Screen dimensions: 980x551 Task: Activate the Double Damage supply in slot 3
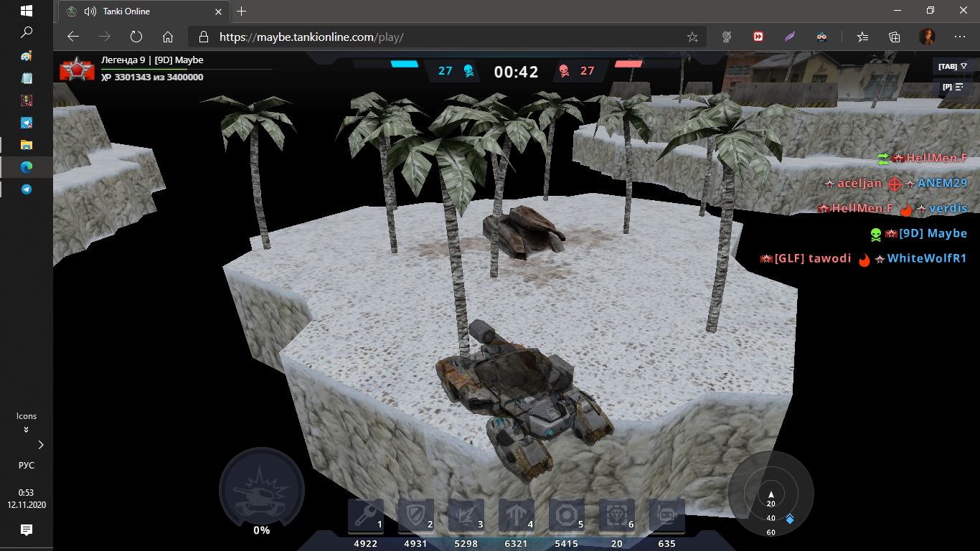click(466, 517)
